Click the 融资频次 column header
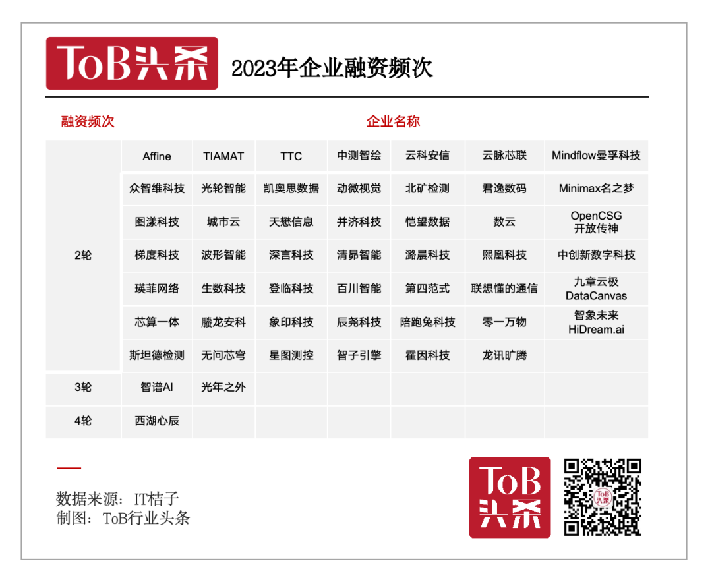The image size is (712, 588). pyautogui.click(x=88, y=121)
